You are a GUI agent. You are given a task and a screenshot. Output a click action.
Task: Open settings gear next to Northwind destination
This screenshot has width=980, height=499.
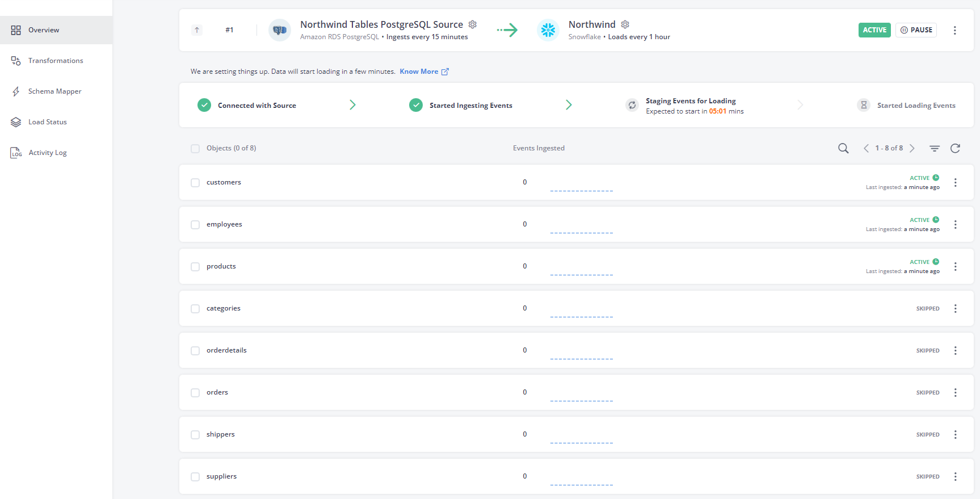point(625,24)
